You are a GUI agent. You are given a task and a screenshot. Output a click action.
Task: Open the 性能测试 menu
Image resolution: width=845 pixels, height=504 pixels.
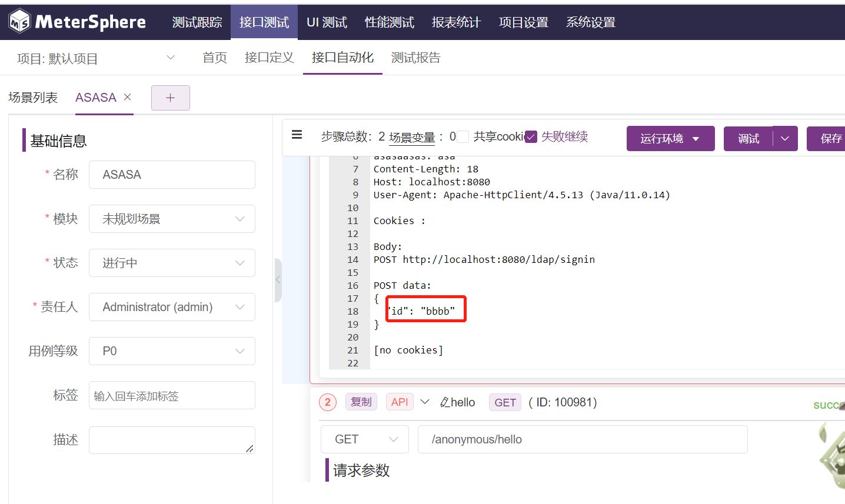(x=389, y=22)
